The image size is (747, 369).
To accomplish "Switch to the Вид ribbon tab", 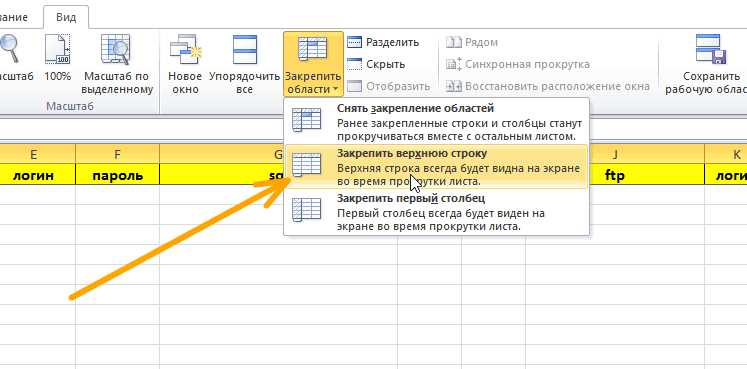I will coord(66,18).
